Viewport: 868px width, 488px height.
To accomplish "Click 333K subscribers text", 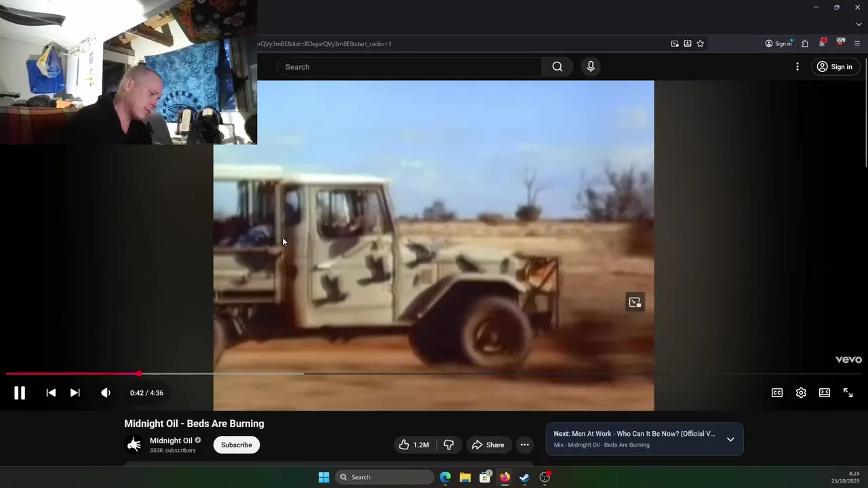I will pos(173,451).
